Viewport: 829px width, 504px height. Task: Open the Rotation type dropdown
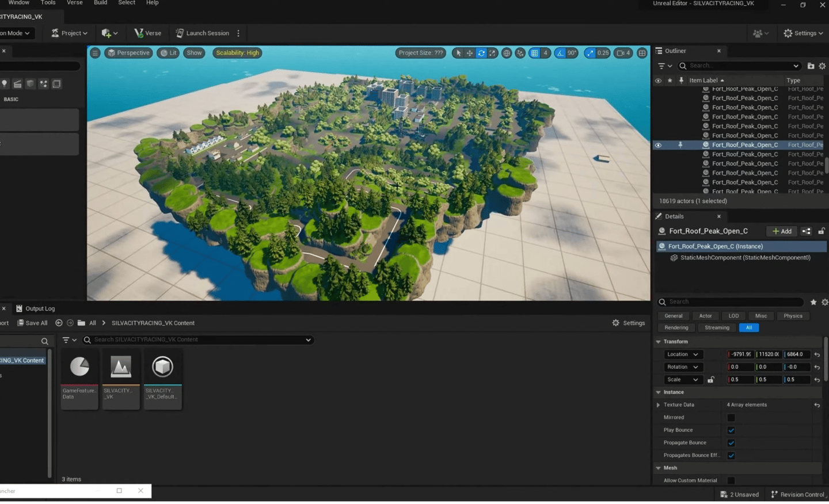point(683,367)
